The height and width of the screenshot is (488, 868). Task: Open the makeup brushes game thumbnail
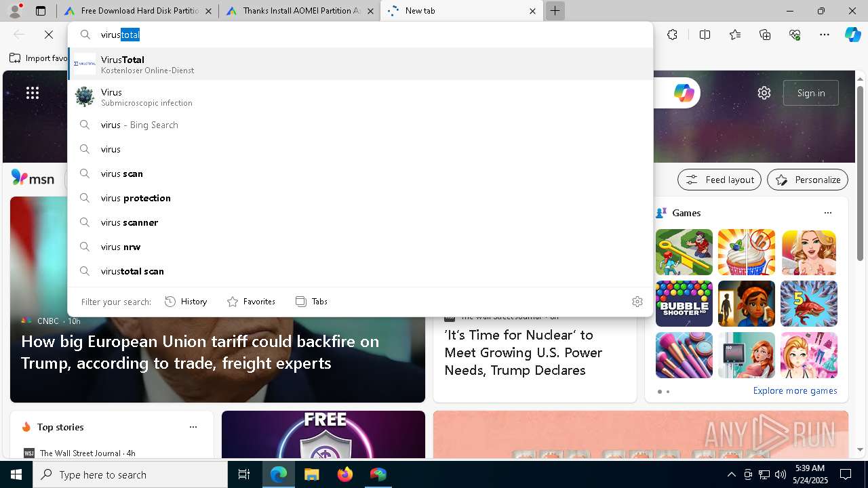[x=684, y=355]
